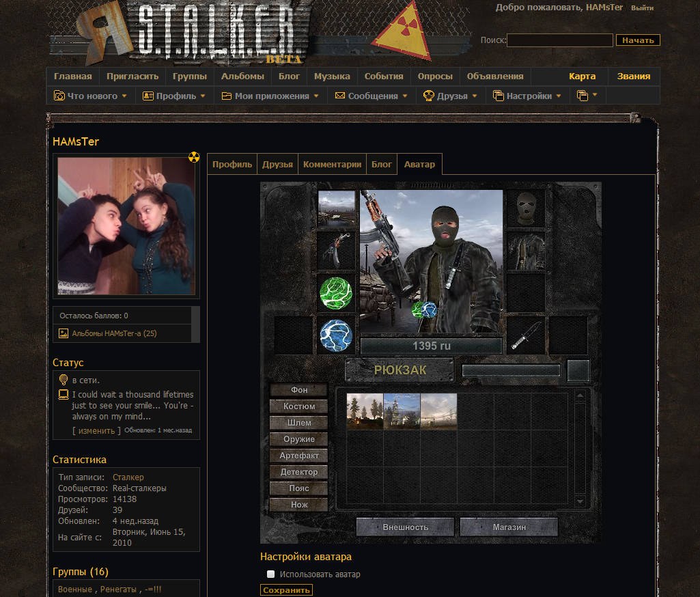Select the Фон backpack category
The image size is (700, 597).
(x=299, y=390)
